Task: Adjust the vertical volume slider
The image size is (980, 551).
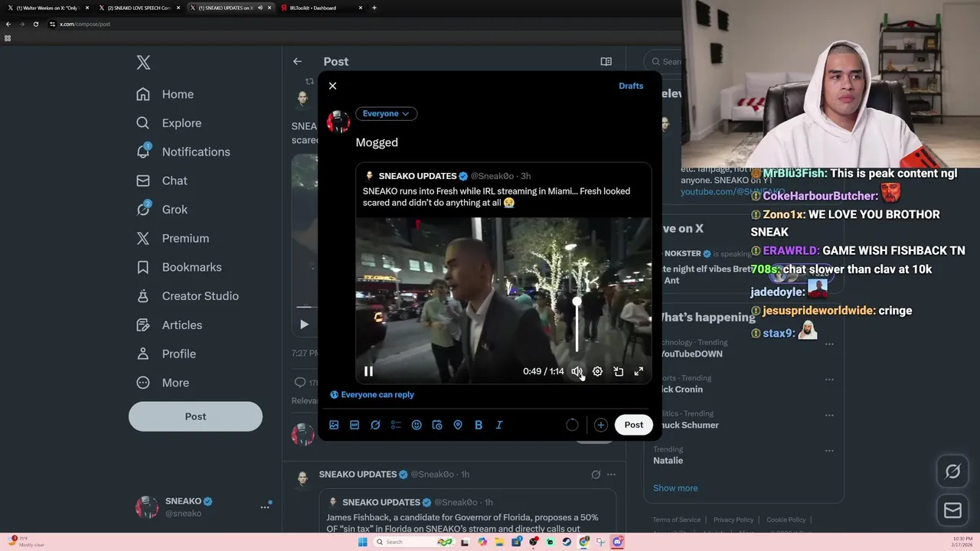Action: click(x=577, y=325)
